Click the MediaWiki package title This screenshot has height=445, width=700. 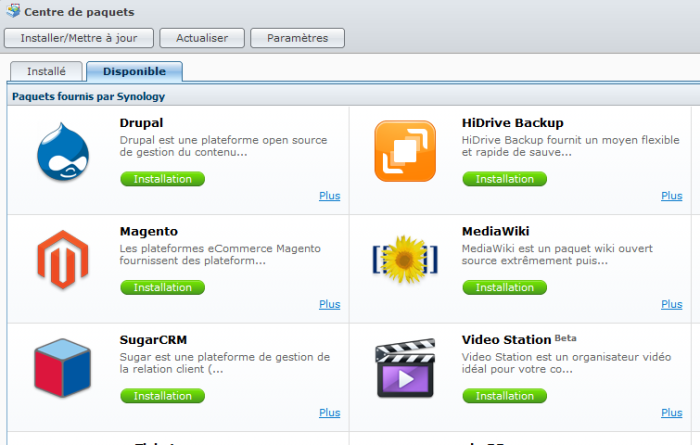tap(497, 231)
